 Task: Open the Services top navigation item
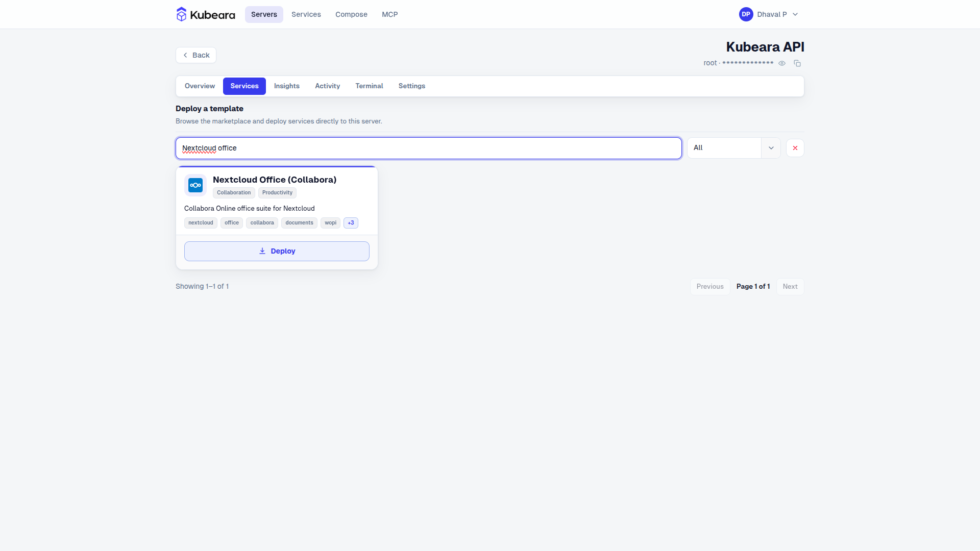306,14
